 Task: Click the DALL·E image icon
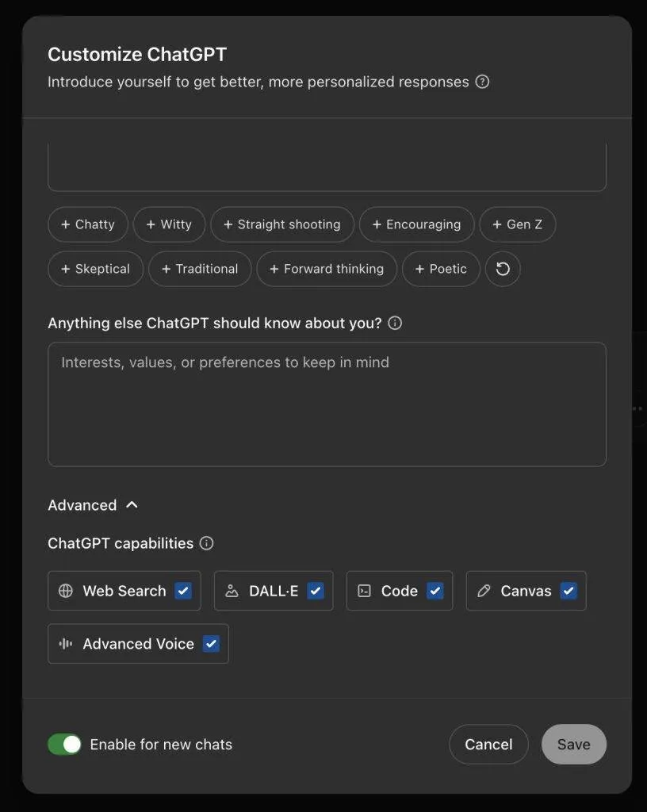coord(232,591)
